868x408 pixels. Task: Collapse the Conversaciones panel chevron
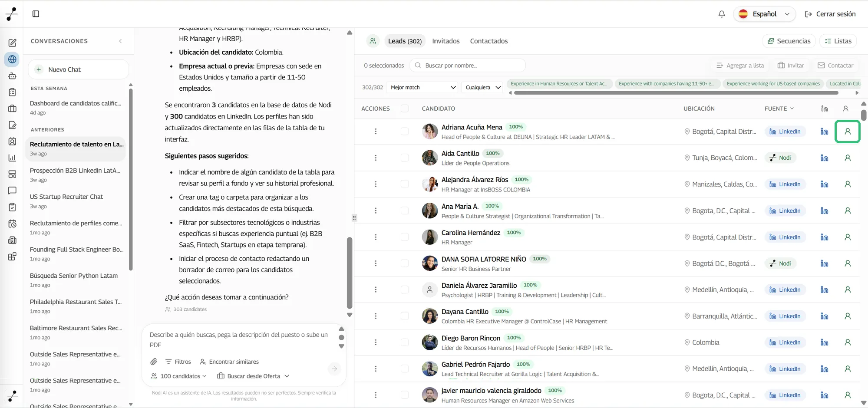tap(120, 41)
